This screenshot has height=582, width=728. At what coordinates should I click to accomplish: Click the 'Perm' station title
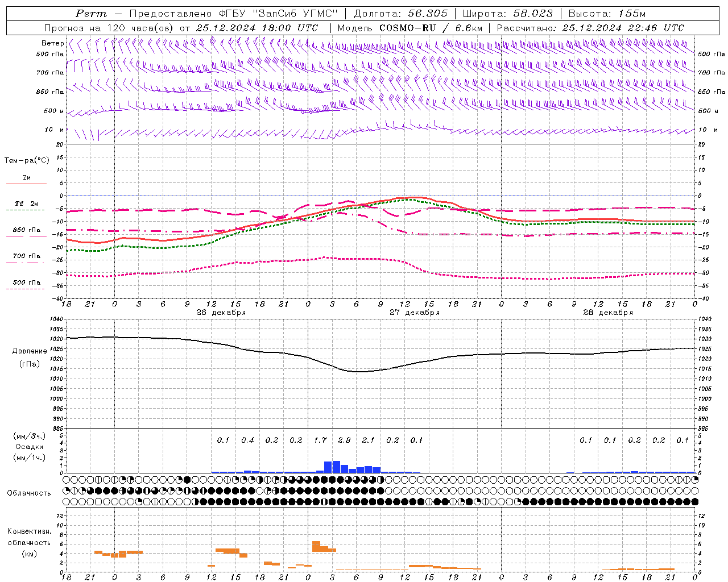tap(91, 14)
